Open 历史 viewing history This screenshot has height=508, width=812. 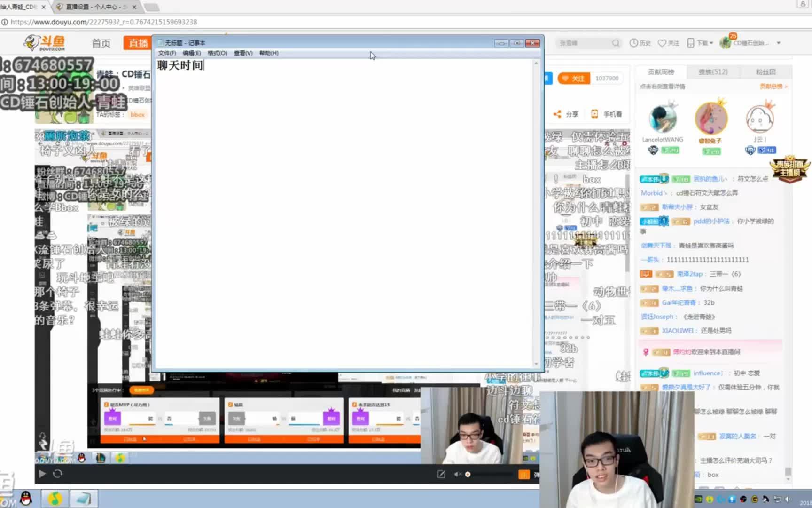tap(640, 43)
